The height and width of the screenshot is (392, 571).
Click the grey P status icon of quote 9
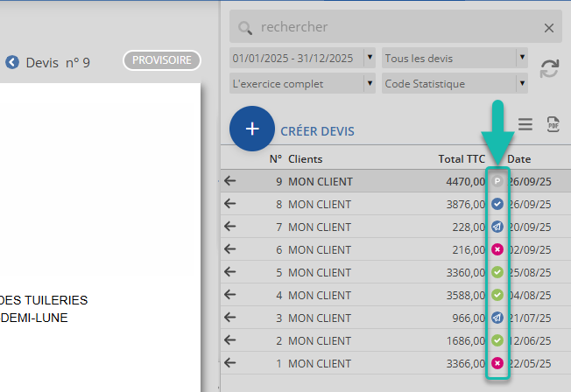[497, 182]
